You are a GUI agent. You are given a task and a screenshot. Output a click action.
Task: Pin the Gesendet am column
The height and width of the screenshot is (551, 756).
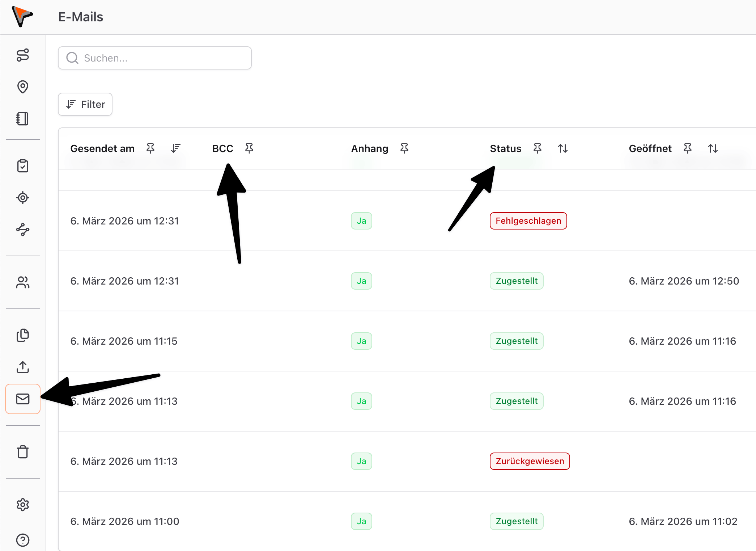[x=150, y=148]
